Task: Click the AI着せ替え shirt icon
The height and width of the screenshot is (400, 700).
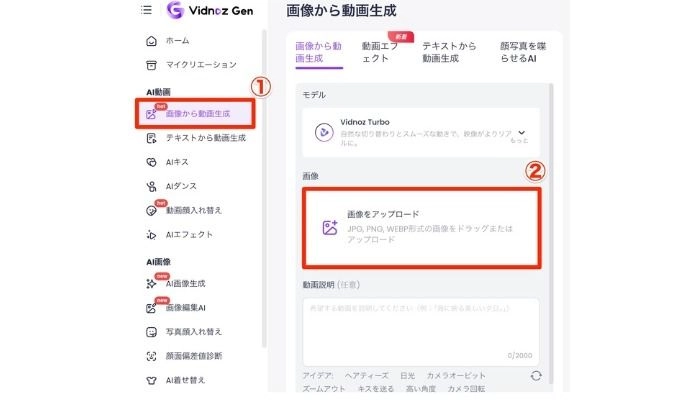Action: [x=151, y=380]
